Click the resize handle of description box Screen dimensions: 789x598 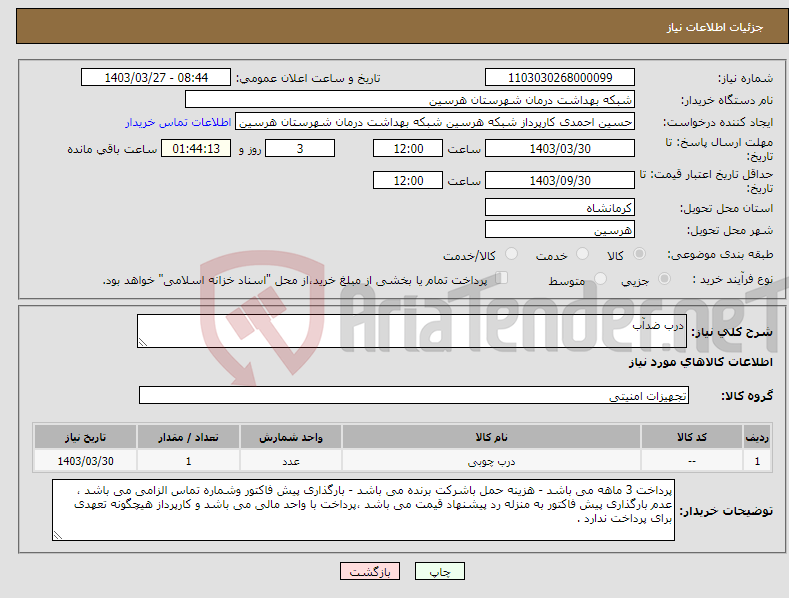(x=143, y=342)
